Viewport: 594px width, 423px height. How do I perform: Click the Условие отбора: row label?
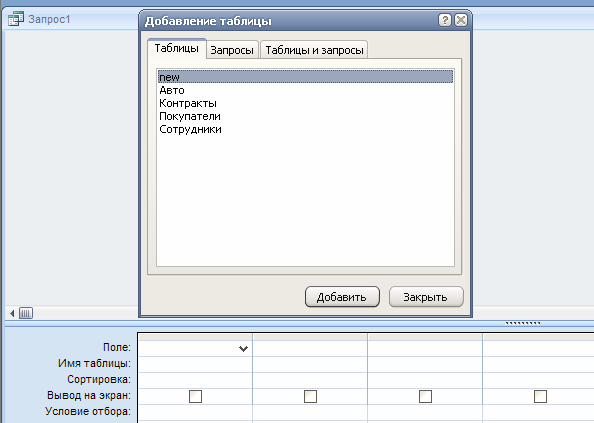(88, 411)
